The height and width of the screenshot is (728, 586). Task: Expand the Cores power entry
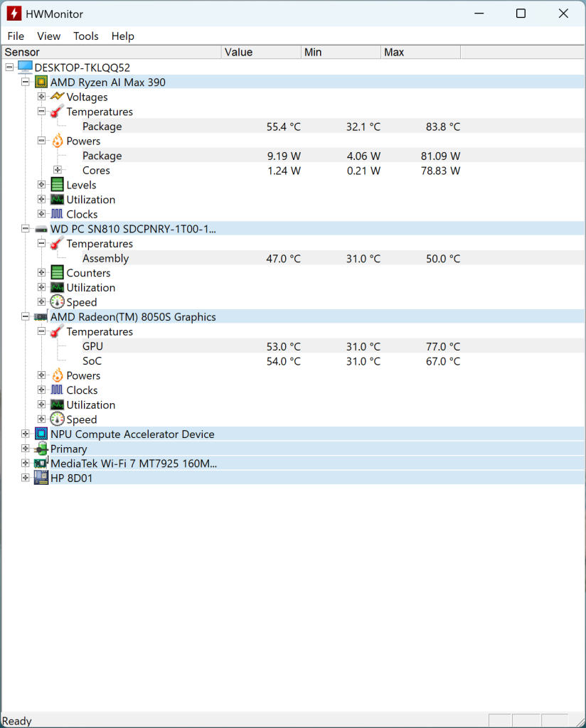click(58, 170)
